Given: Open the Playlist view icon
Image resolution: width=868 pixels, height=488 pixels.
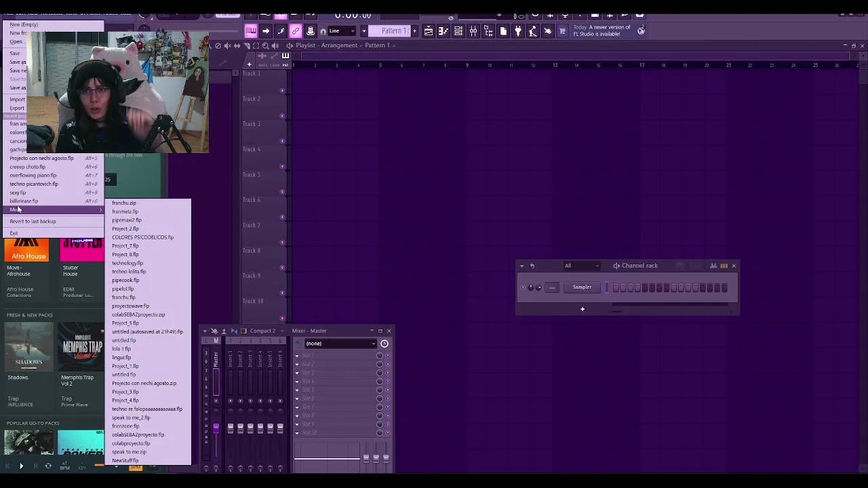Looking at the screenshot, I should [x=429, y=30].
